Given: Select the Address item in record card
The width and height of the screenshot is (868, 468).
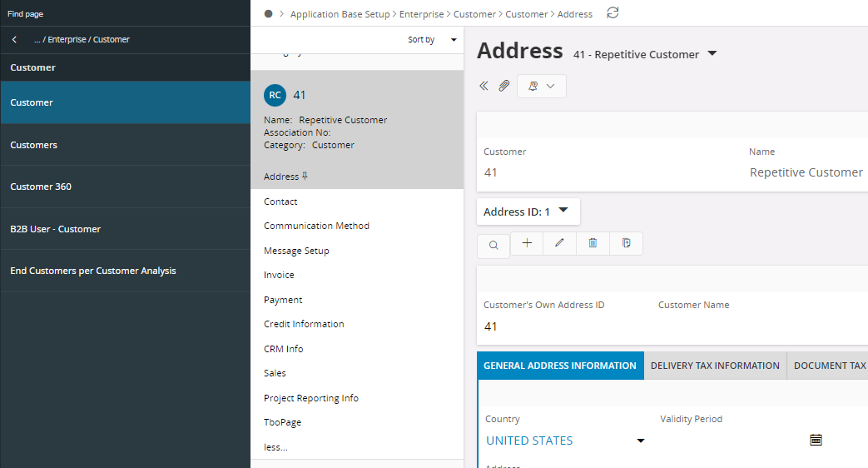Looking at the screenshot, I should click(281, 177).
